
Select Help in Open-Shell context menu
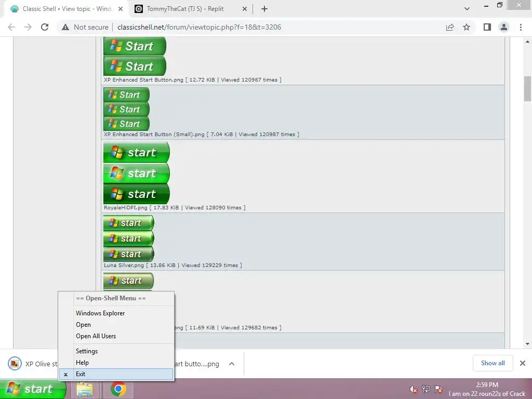click(x=116, y=363)
